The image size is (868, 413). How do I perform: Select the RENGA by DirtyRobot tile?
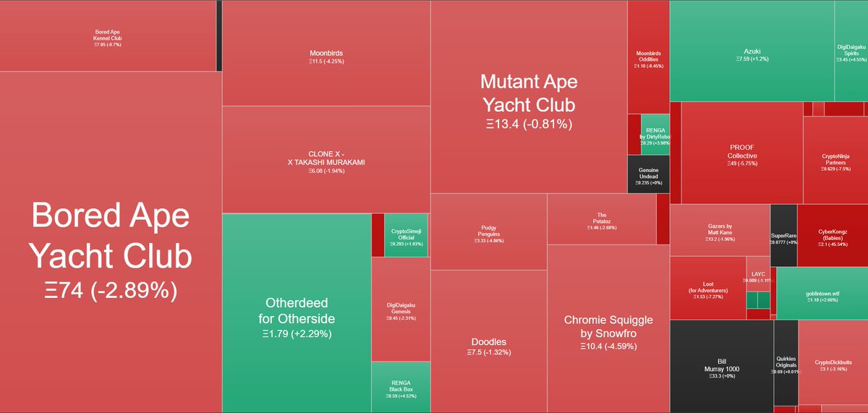coord(655,135)
